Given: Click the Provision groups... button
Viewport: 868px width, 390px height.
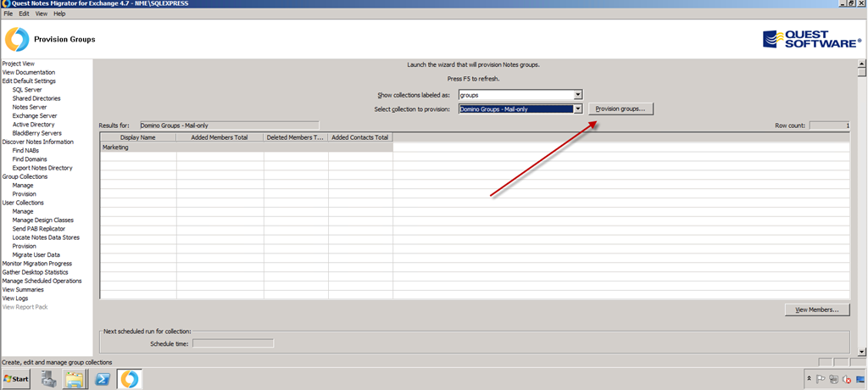Looking at the screenshot, I should (x=620, y=109).
